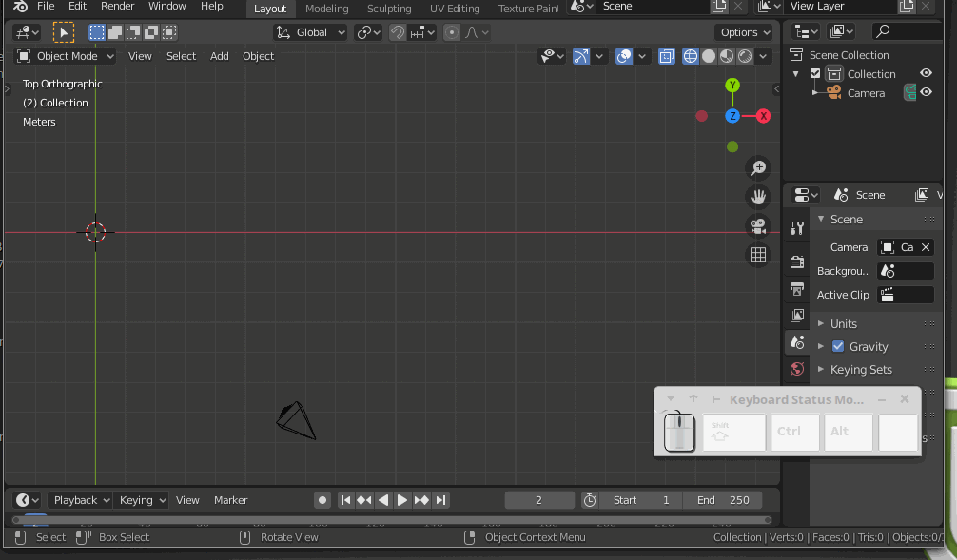Switch to the Modeling workspace tab
This screenshot has height=560, width=957.
tap(327, 8)
